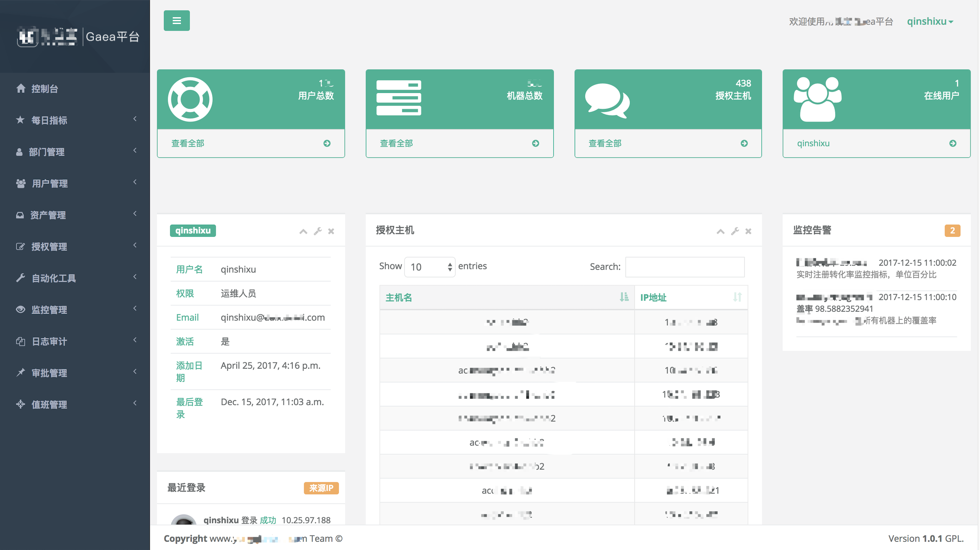Click 查看全部 under 用户总数
The image size is (980, 550).
click(x=187, y=143)
